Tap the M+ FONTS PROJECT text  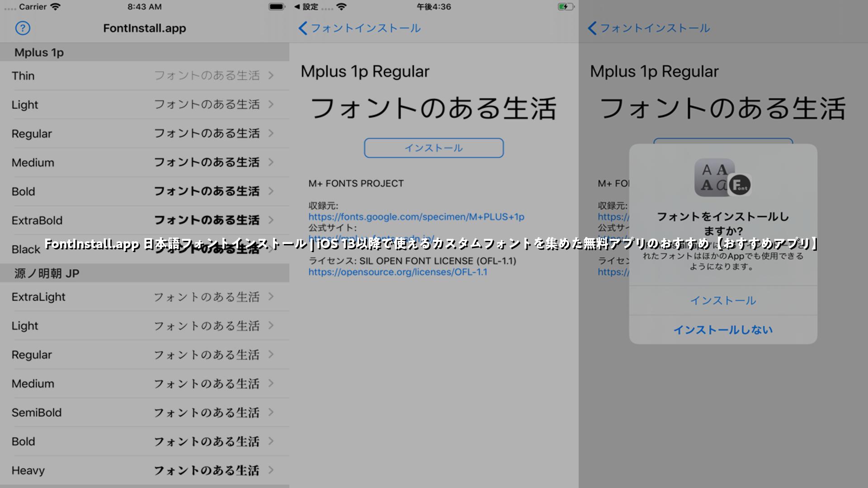[x=356, y=183]
